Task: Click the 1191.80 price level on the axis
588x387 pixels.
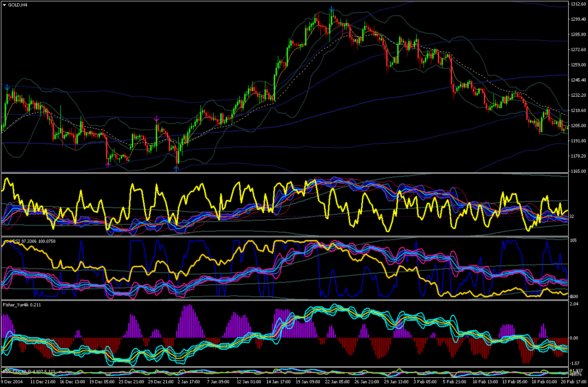Action: 577,141
